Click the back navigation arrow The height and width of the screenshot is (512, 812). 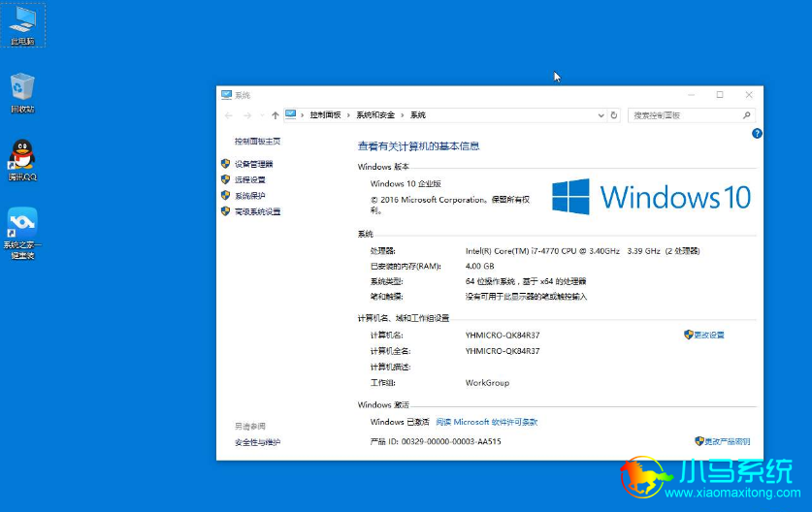228,115
